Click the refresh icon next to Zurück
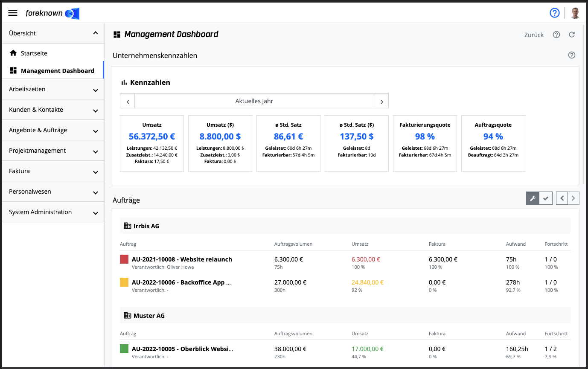 click(x=572, y=35)
